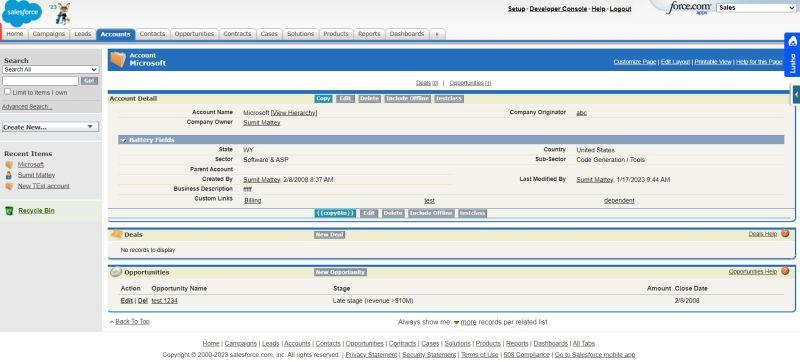This screenshot has height=362, width=800.
Task: Click the Opportunities section icon
Action: click(116, 272)
